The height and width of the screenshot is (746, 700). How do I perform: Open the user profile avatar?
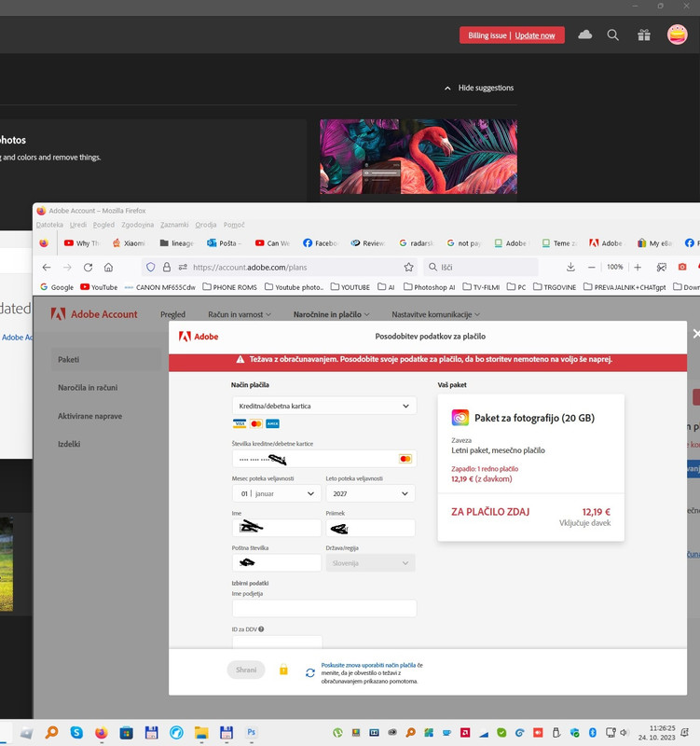(678, 35)
